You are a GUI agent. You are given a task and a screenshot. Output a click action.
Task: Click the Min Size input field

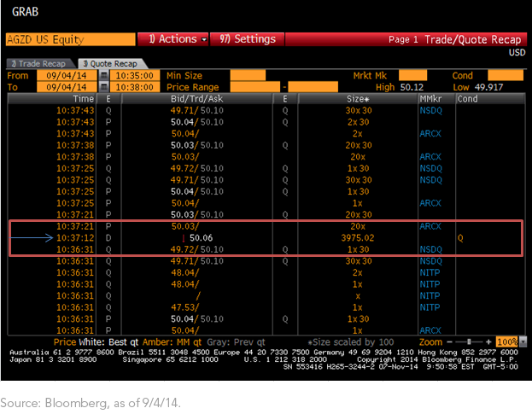tap(248, 75)
